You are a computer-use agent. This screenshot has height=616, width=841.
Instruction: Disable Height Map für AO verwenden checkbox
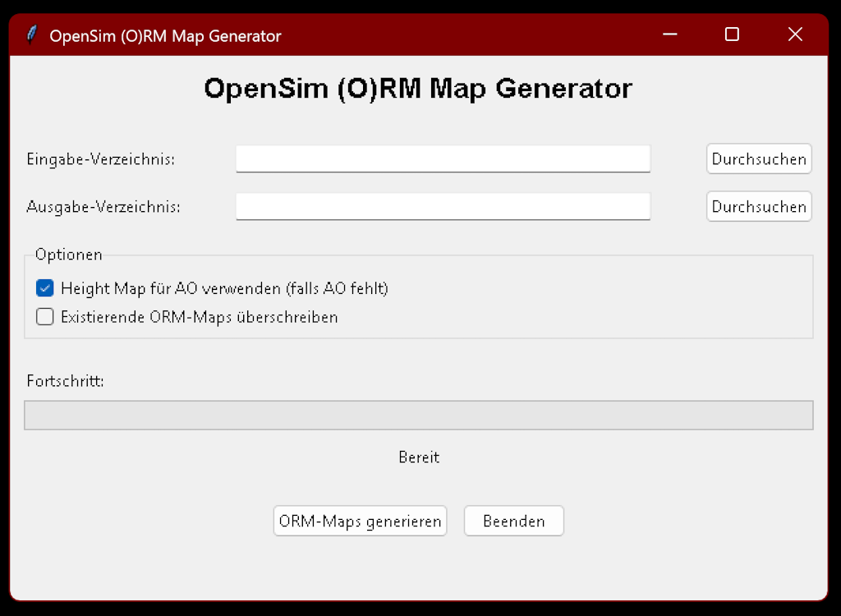coord(45,288)
